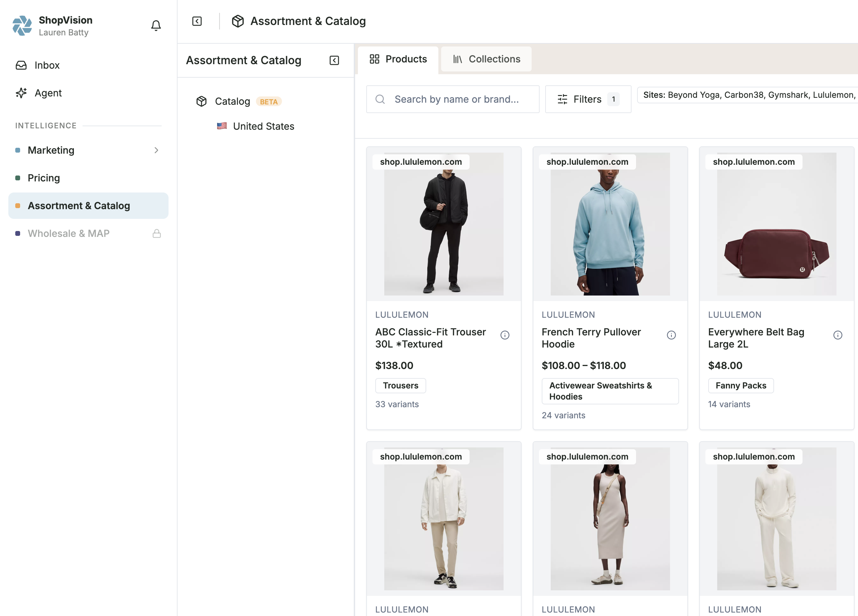The width and height of the screenshot is (858, 616).
Task: Click the Fanny Packs category tag
Action: click(x=741, y=386)
